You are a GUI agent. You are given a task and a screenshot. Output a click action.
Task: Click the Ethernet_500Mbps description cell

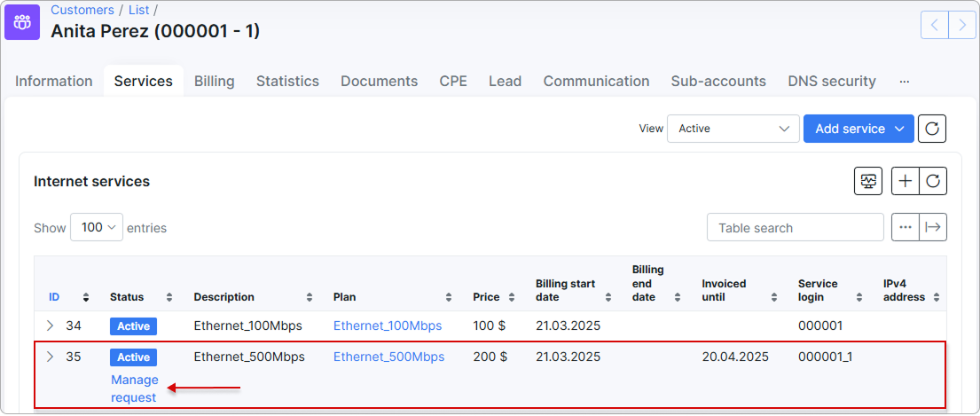click(249, 357)
